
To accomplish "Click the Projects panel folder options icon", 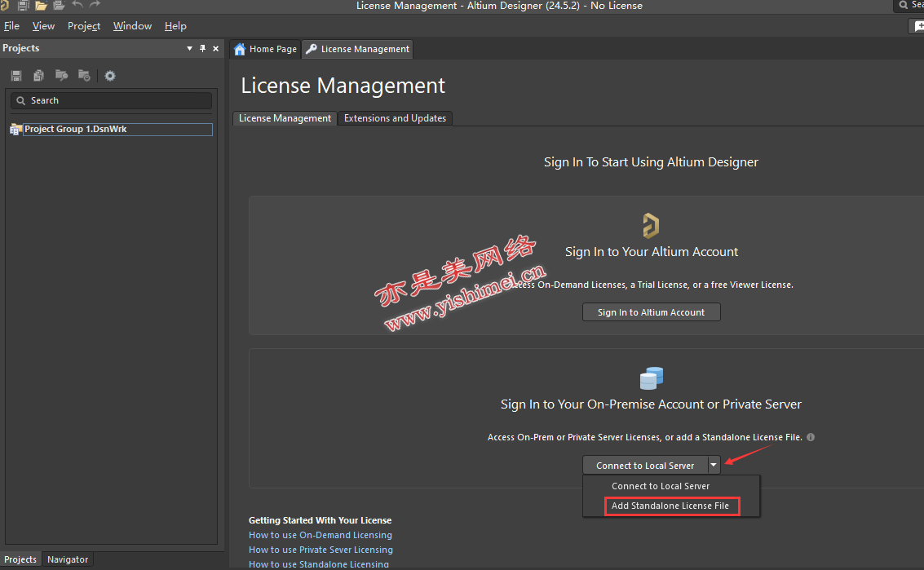I will (x=84, y=76).
